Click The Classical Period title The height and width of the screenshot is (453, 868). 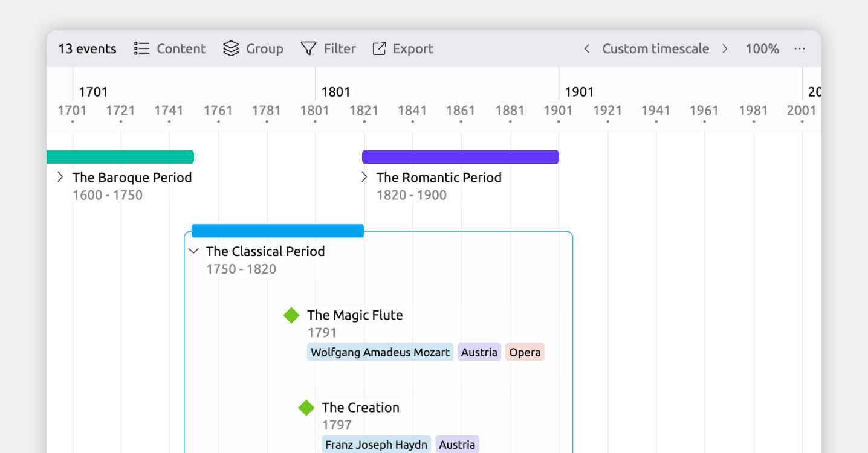(265, 251)
